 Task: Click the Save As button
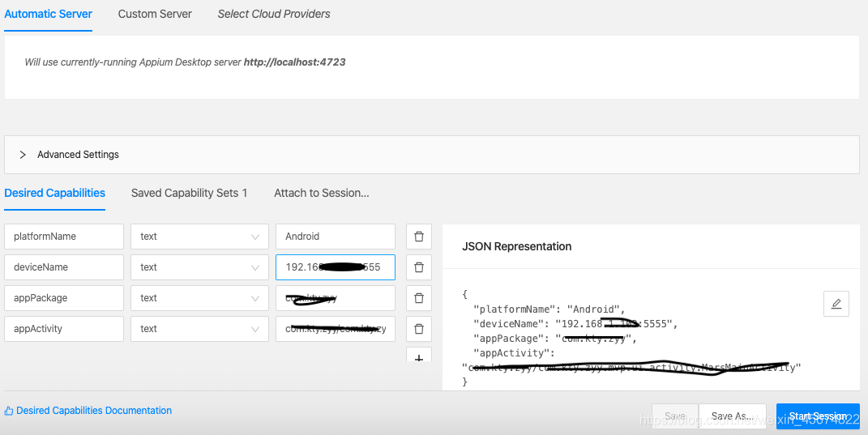coord(733,416)
